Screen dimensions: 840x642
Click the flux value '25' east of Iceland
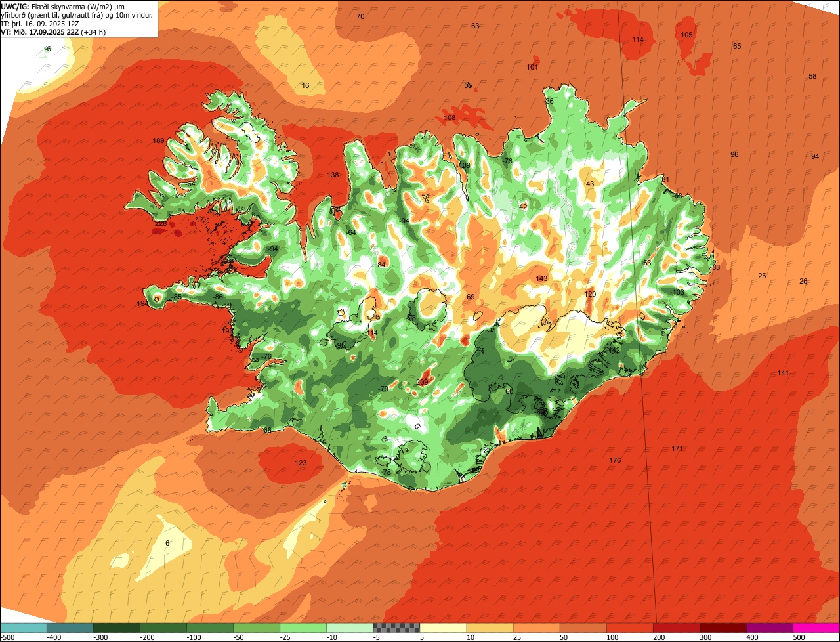(x=762, y=276)
